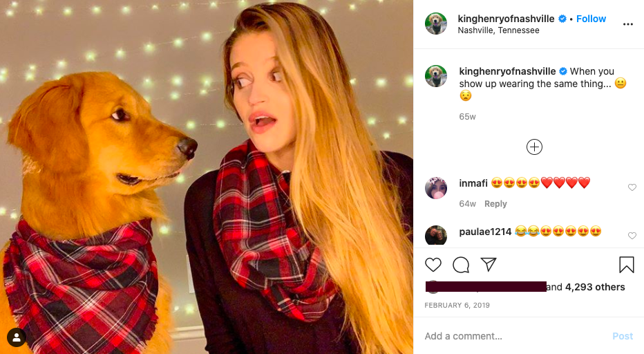Click the header profile avatar of the dog
Viewport: 644px width, 354px height.
click(x=436, y=24)
